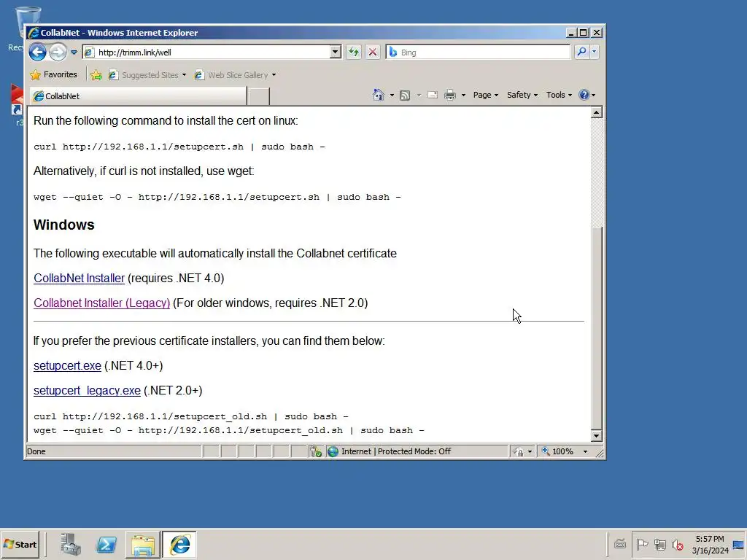The image size is (747, 560).
Task: Click on-screen keyboard tray icon
Action: click(x=620, y=544)
